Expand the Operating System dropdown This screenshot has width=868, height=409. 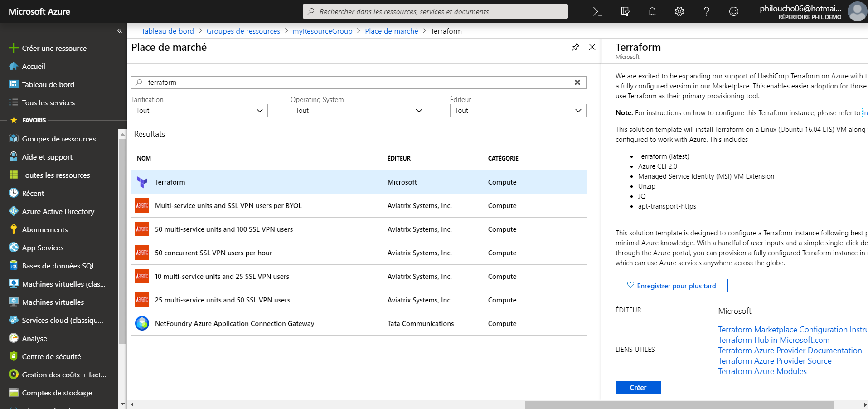(x=359, y=111)
